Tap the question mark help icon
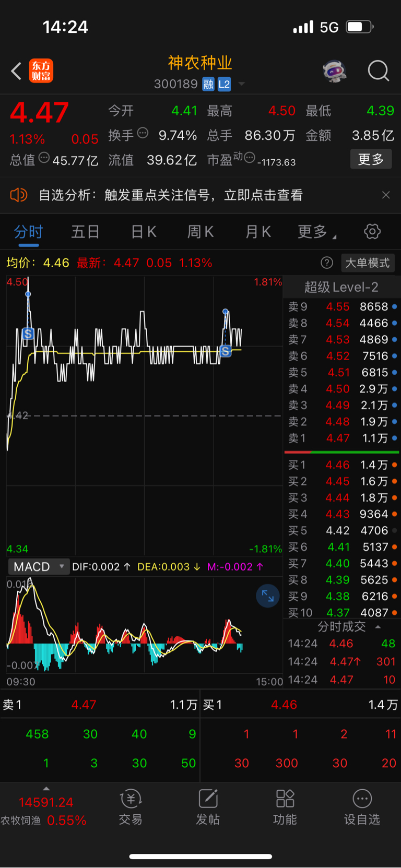This screenshot has height=868, width=401. pos(327,263)
